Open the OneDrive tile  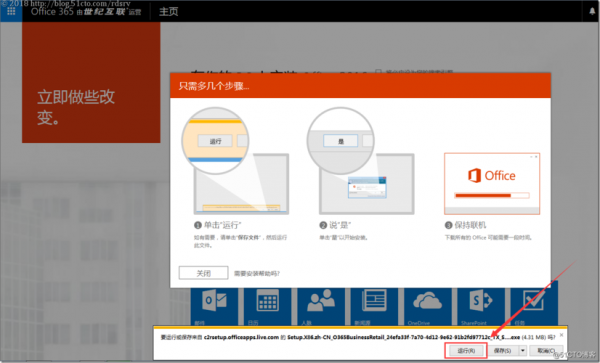point(428,307)
